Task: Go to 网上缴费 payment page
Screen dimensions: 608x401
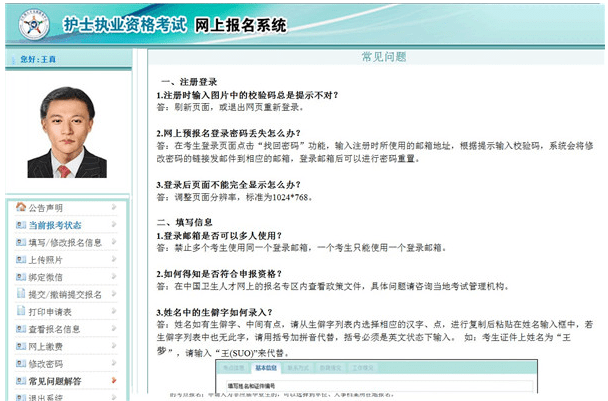Action: click(45, 347)
